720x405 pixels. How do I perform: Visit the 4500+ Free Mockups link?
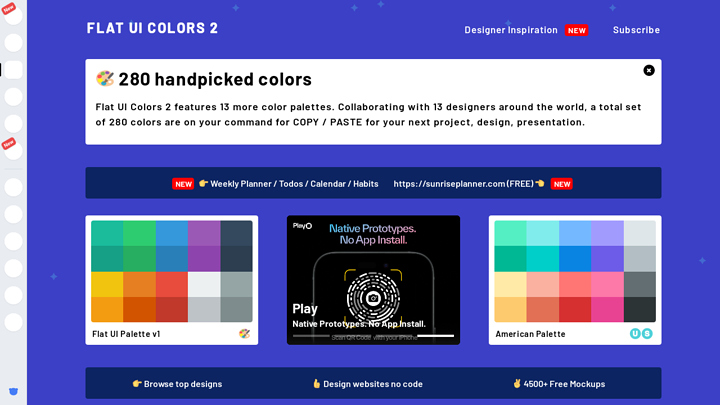click(559, 384)
